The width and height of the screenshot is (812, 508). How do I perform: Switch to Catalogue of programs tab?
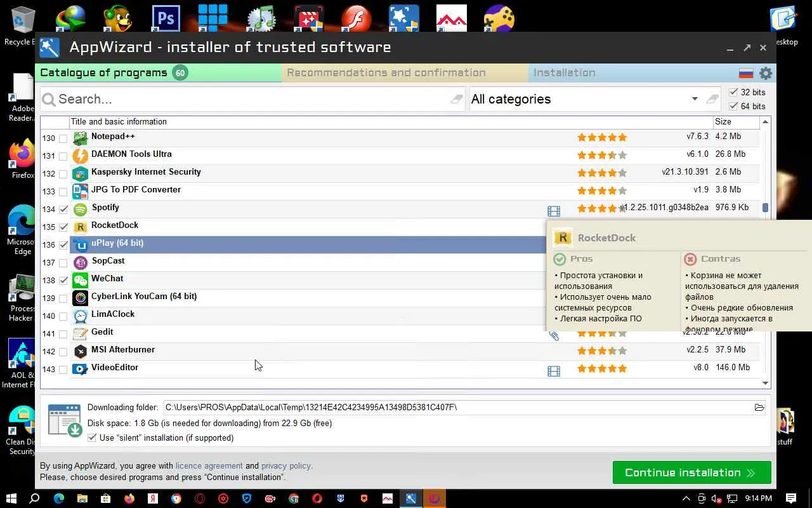click(158, 73)
